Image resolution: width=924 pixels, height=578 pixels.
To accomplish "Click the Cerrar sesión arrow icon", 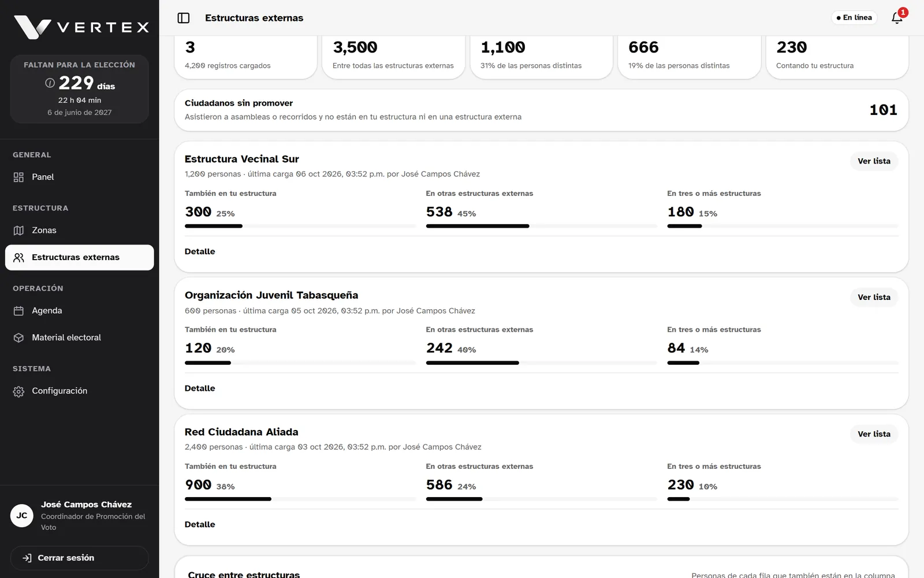I will point(27,558).
